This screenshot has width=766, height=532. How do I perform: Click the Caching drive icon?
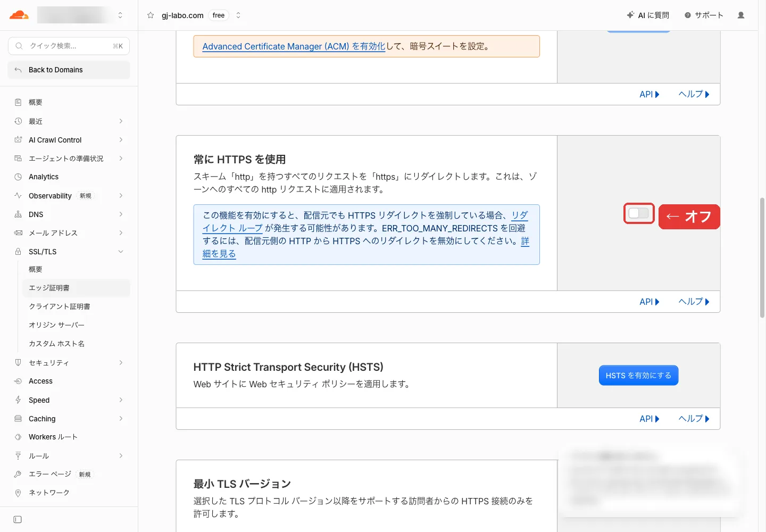click(18, 419)
